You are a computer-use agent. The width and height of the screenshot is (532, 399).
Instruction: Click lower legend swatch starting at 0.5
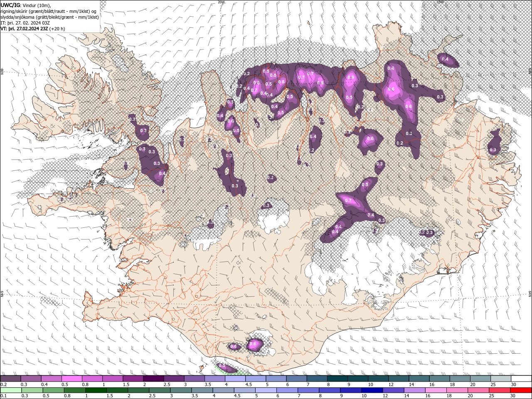point(53,390)
